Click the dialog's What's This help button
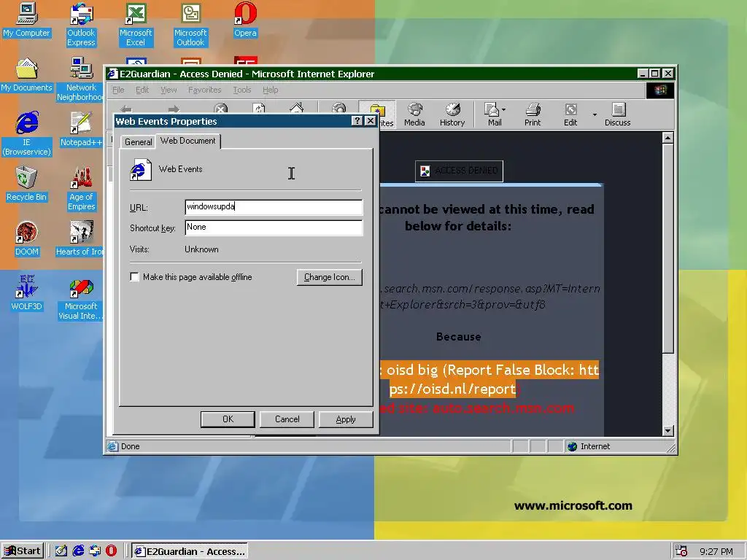Screen dimensions: 747x560 pos(357,121)
